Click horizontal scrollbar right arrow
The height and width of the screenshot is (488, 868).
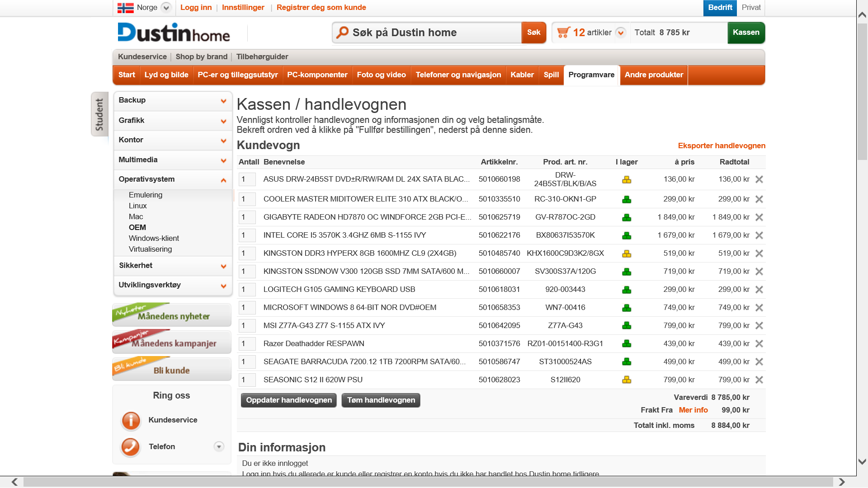click(x=842, y=482)
